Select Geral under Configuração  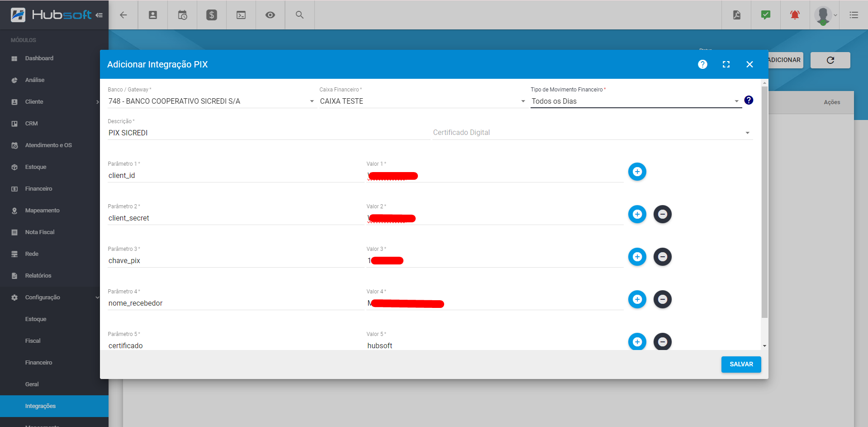pyautogui.click(x=54, y=384)
